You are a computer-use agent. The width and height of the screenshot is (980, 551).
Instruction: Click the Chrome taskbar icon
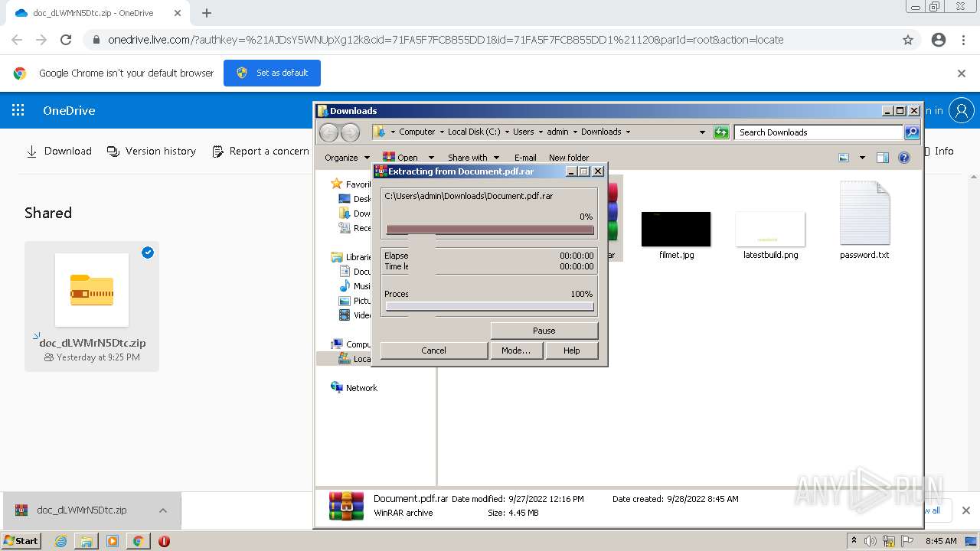pyautogui.click(x=138, y=541)
